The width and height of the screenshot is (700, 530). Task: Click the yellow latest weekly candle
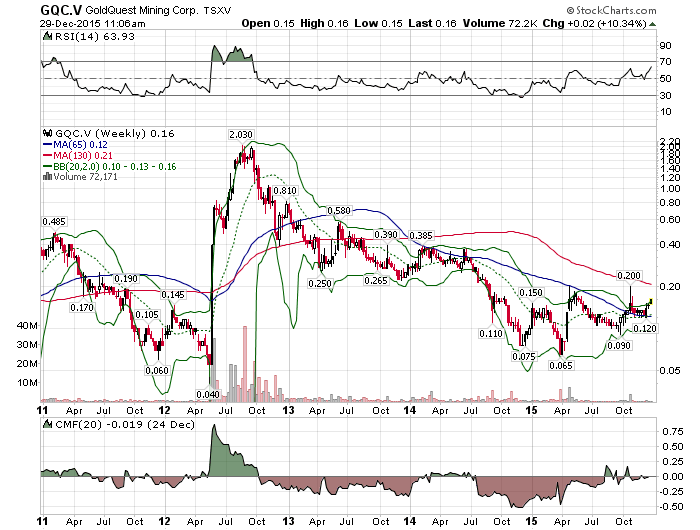tap(651, 301)
